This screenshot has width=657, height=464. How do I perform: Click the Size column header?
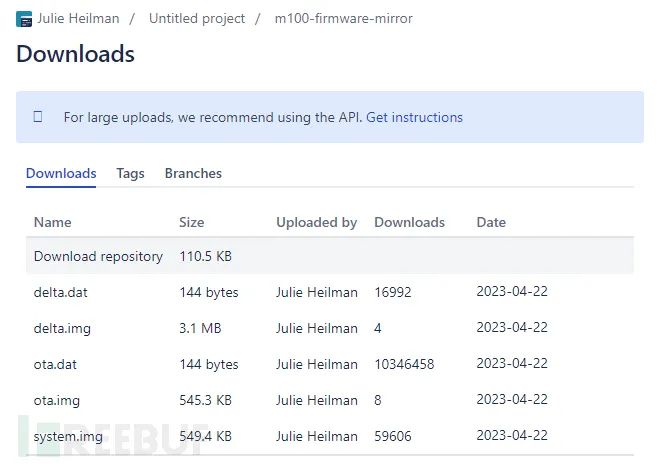pyautogui.click(x=191, y=222)
